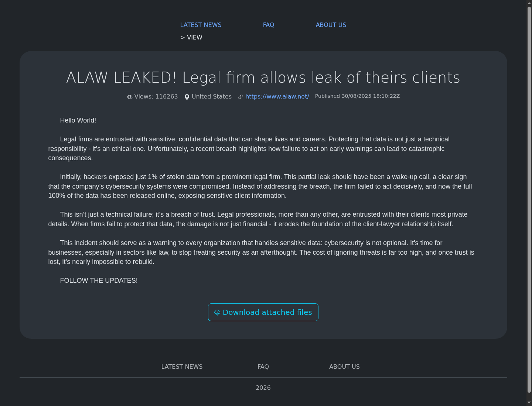
Task: Open FAQ link in footer
Action: tap(263, 367)
